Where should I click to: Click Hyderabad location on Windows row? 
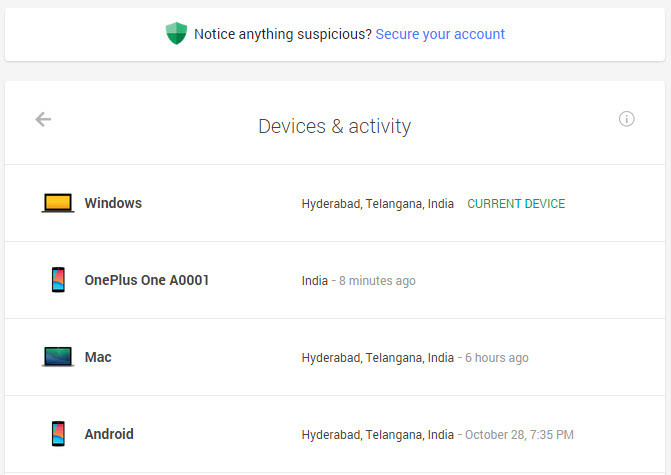pos(377,204)
